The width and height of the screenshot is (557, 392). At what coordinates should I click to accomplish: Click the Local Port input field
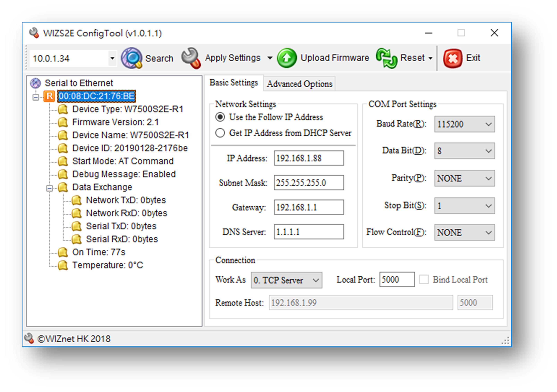[x=397, y=279]
